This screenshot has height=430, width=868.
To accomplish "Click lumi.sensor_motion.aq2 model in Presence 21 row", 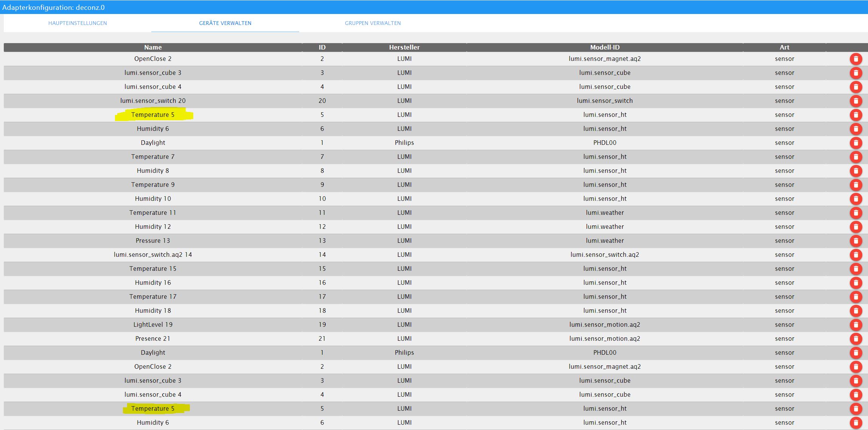I will pyautogui.click(x=605, y=338).
